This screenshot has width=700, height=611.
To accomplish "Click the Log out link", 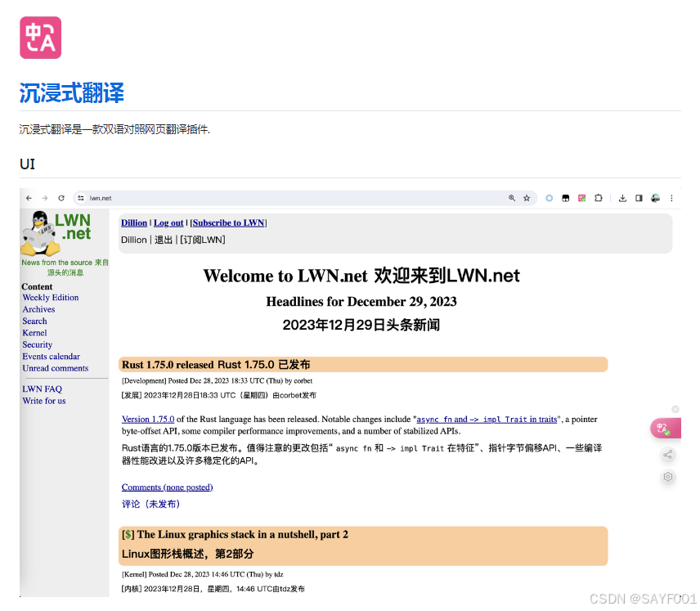I will tap(168, 222).
